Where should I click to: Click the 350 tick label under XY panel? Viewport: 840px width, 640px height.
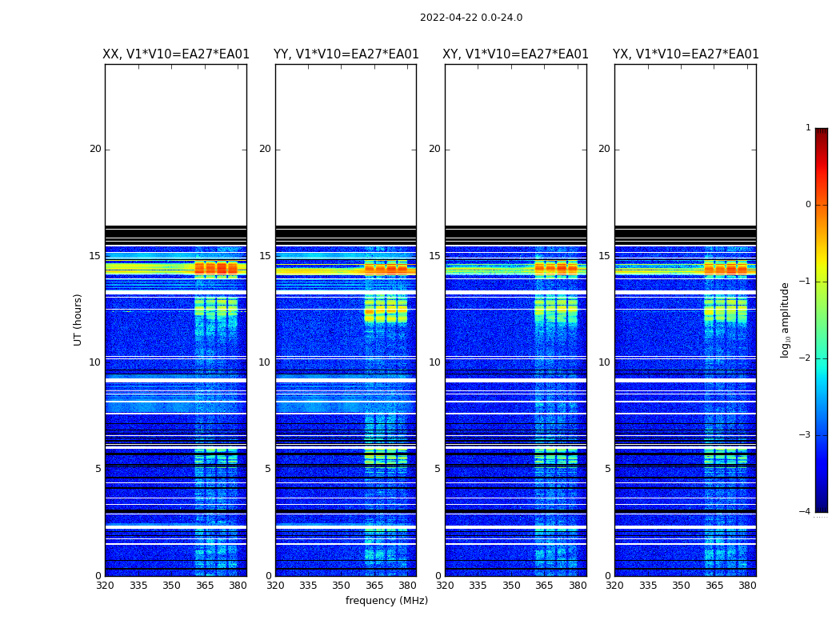pyautogui.click(x=511, y=586)
